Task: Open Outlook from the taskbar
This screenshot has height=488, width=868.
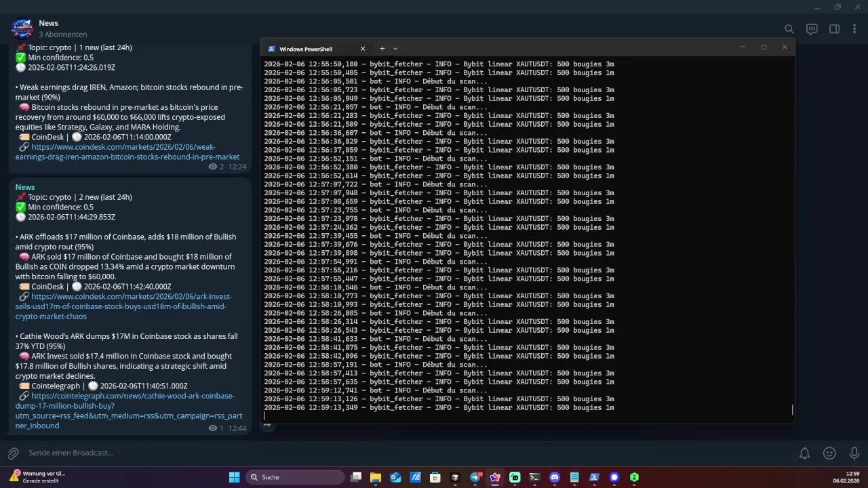Action: click(x=395, y=477)
